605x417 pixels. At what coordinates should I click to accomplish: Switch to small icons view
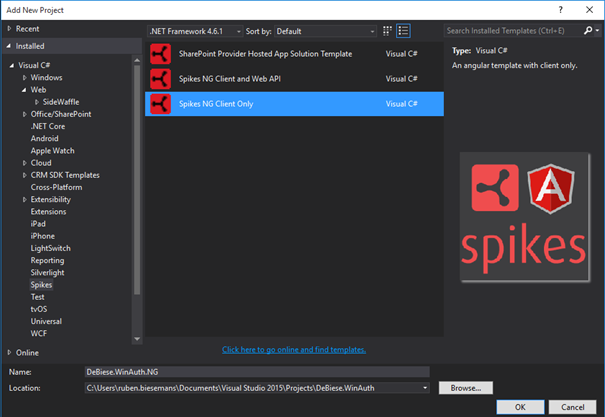(x=387, y=31)
